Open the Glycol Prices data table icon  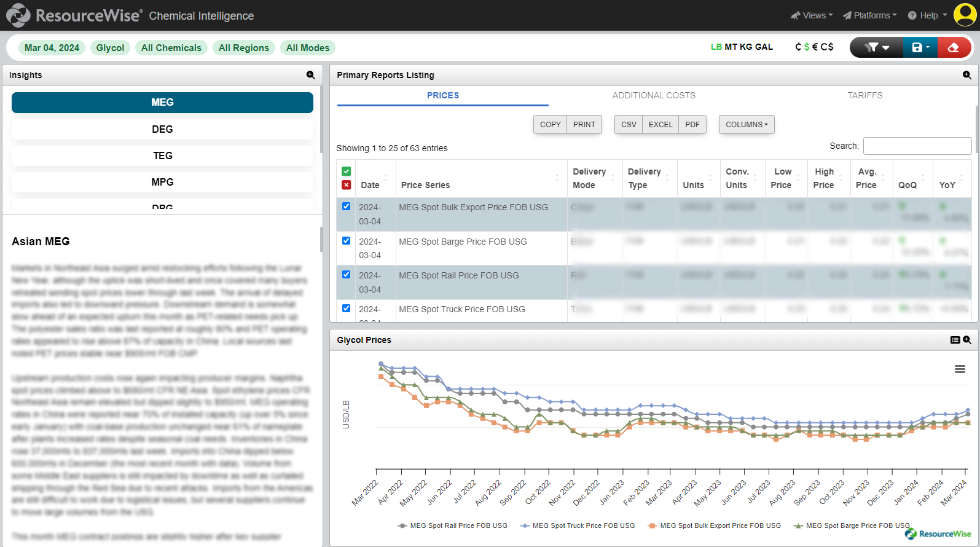point(955,340)
